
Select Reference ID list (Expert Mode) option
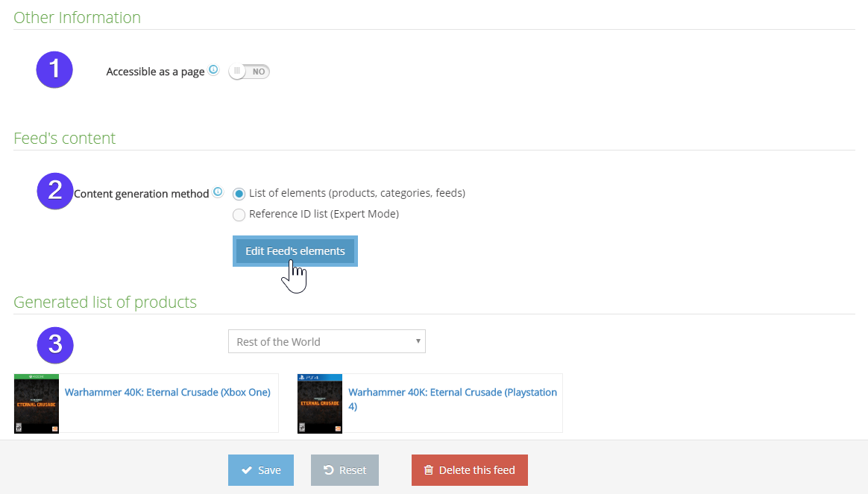click(239, 215)
